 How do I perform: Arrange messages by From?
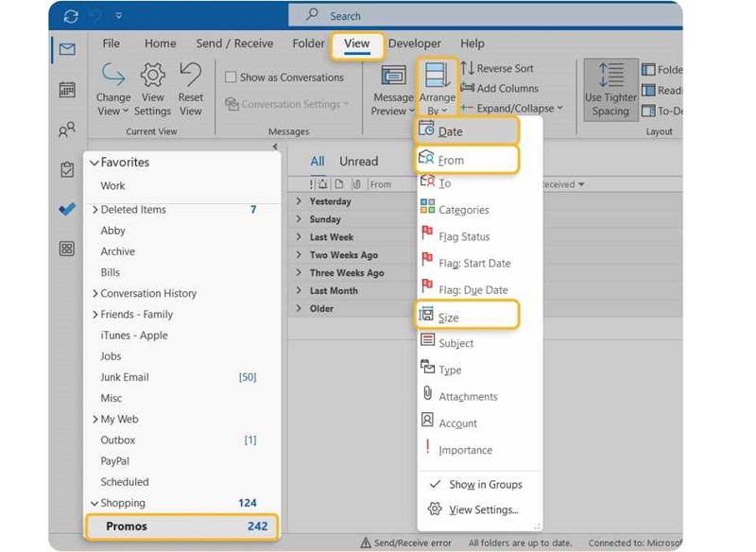tap(467, 160)
